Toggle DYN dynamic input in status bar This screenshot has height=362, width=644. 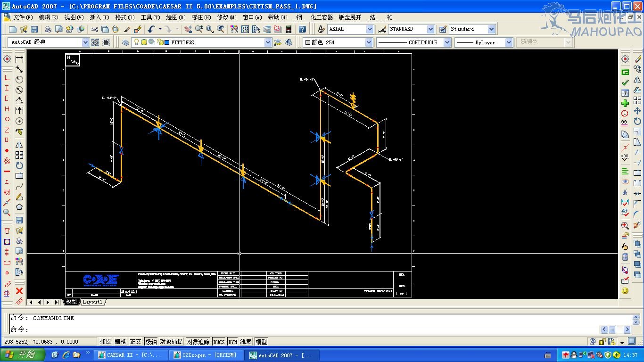click(x=232, y=342)
